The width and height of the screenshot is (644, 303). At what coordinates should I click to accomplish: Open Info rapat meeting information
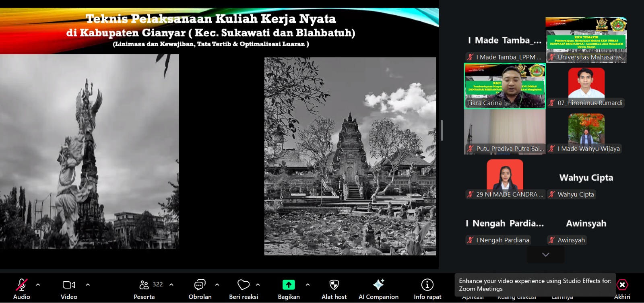pyautogui.click(x=427, y=285)
